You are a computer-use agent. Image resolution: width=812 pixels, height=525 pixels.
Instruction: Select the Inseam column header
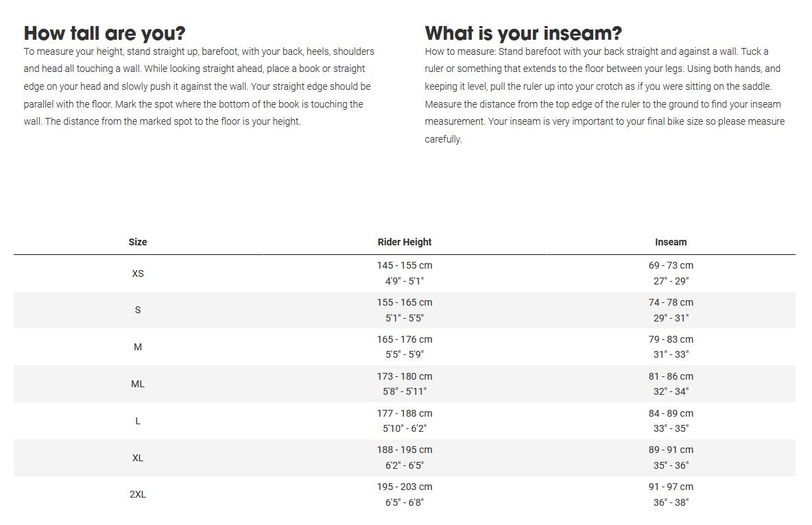[x=671, y=242]
